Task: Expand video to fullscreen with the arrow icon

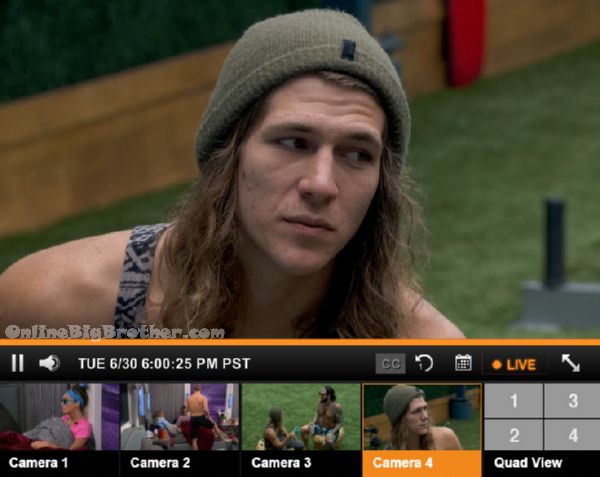Action: [x=571, y=363]
